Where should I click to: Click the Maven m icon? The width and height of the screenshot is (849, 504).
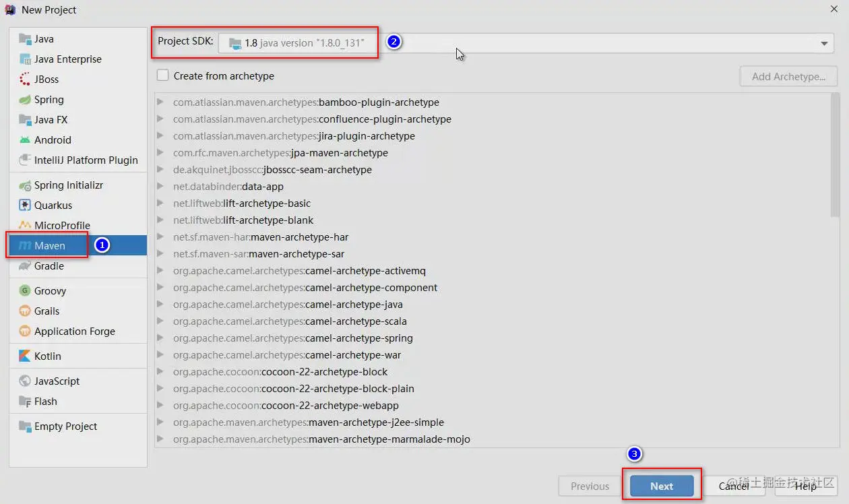coord(25,246)
